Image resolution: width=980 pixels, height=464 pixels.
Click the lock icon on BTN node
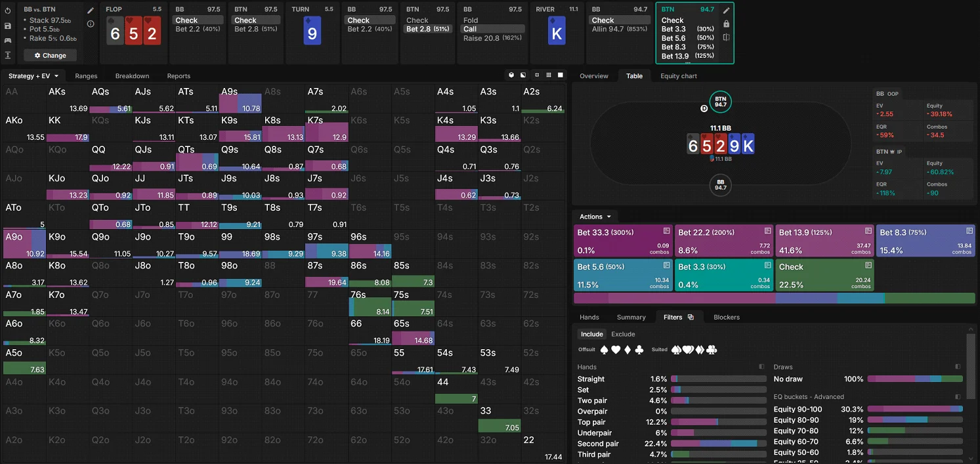pyautogui.click(x=726, y=24)
